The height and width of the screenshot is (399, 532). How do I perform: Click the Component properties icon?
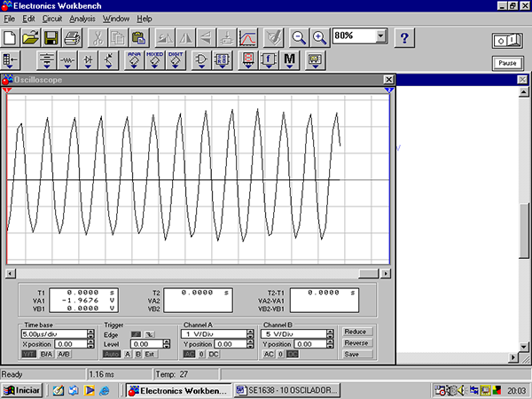click(273, 37)
